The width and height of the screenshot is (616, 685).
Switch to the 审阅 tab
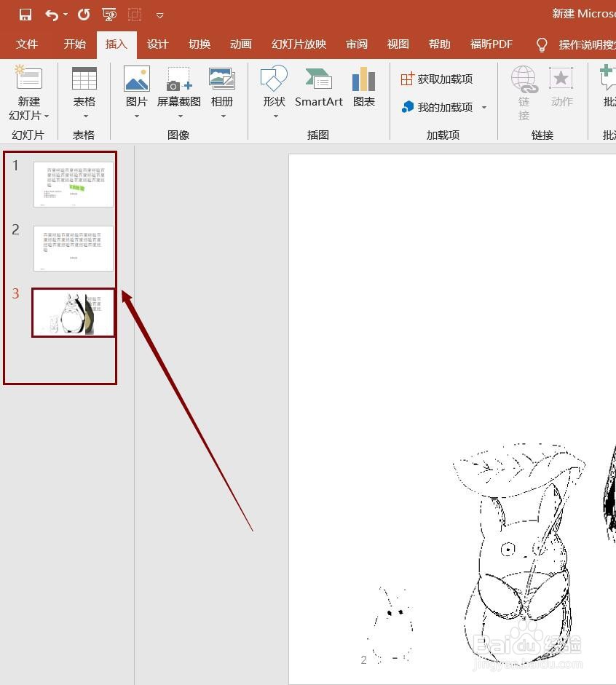point(357,44)
